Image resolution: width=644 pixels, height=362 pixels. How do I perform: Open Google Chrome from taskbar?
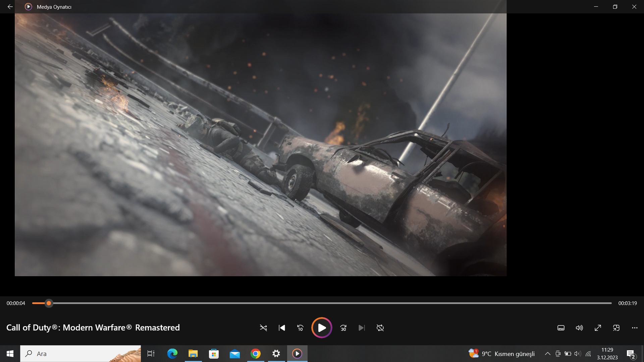[x=256, y=354]
